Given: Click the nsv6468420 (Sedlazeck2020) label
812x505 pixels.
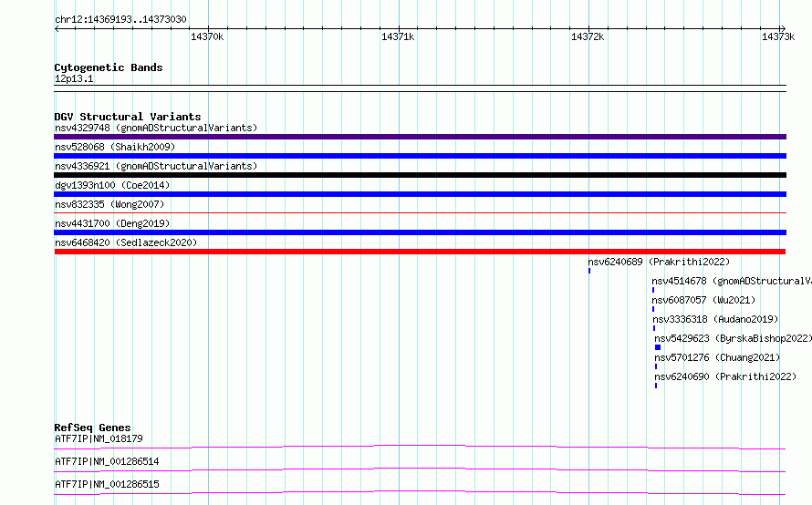Looking at the screenshot, I should [126, 242].
